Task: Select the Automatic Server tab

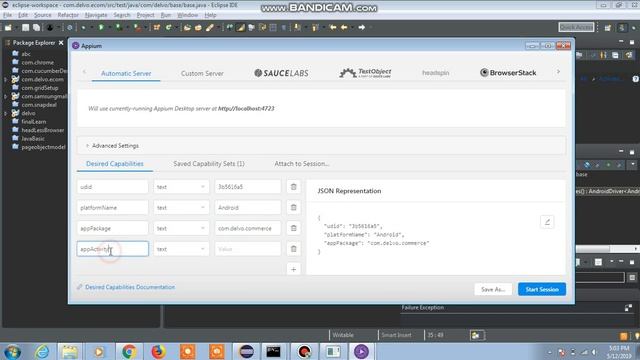Action: pos(126,73)
